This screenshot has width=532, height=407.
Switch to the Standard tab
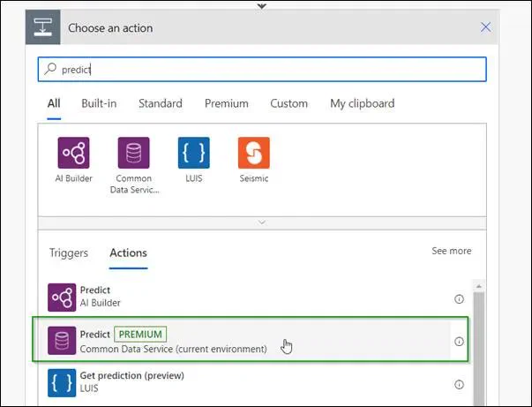coord(161,103)
